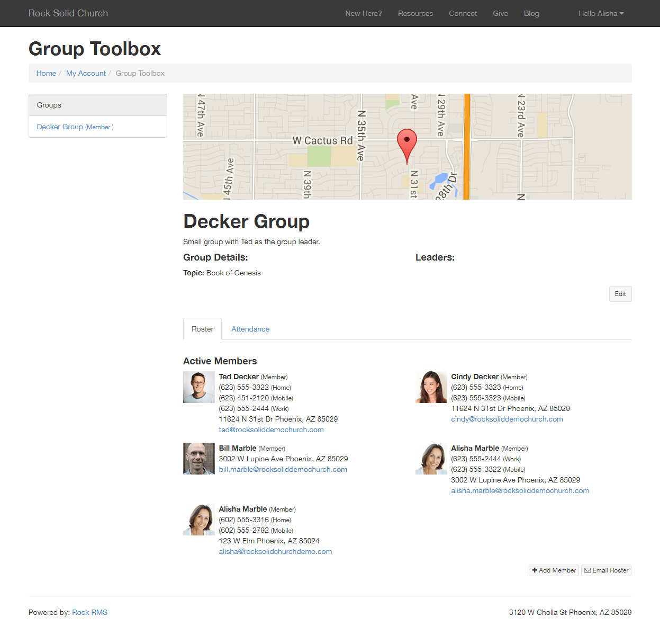Open the Rock RMS footer link
660x644 pixels.
point(90,612)
